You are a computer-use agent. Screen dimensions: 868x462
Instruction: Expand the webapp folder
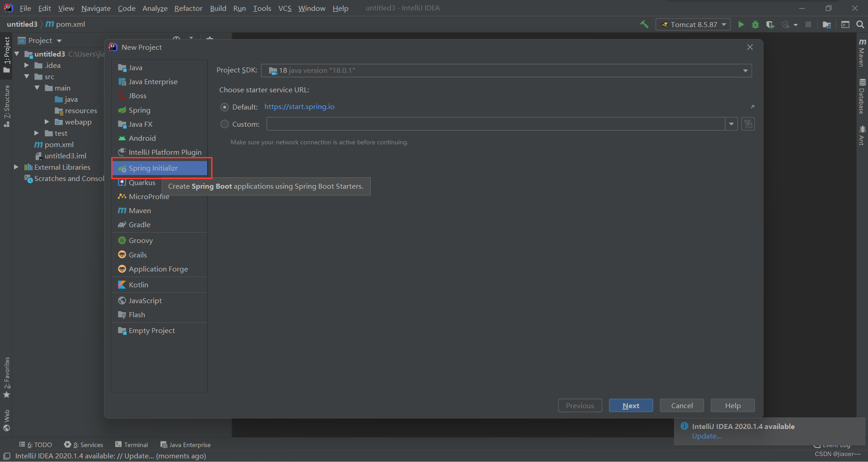pyautogui.click(x=47, y=122)
